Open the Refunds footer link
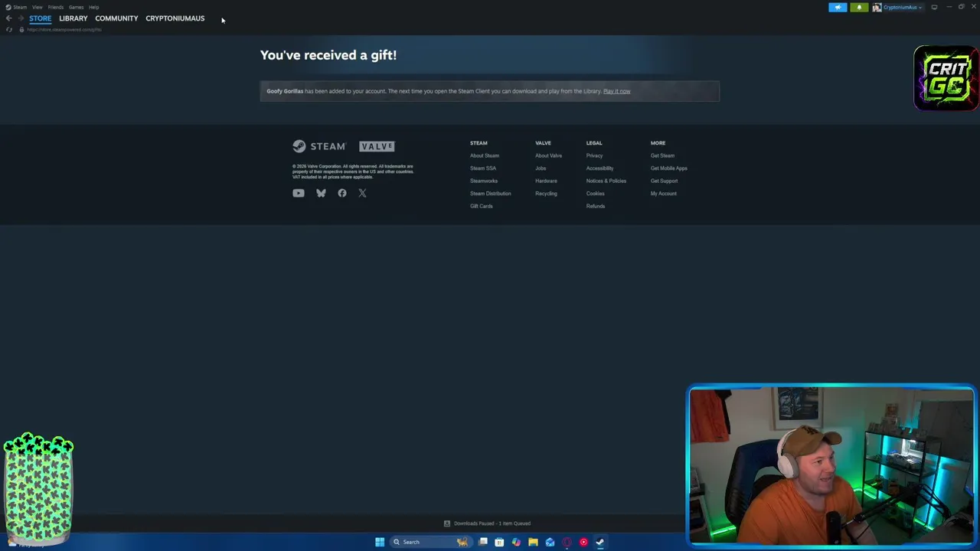Viewport: 980px width, 551px height. 596,206
